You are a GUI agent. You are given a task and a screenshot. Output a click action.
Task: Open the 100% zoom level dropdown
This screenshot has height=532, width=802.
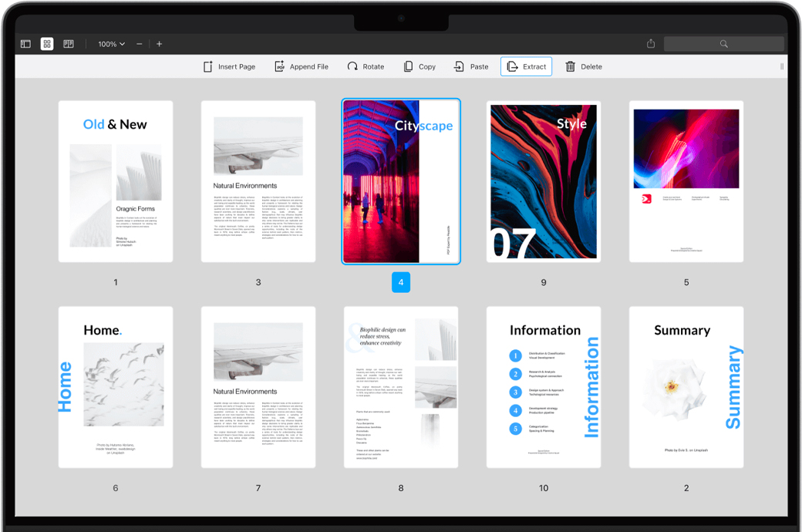tap(111, 44)
